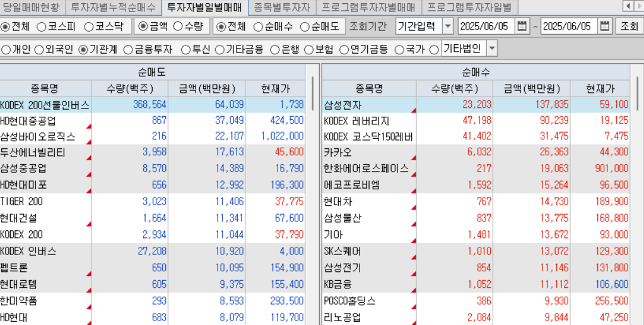Open calendar picker for end date
Viewport: 644px width, 325px height.
tap(604, 27)
